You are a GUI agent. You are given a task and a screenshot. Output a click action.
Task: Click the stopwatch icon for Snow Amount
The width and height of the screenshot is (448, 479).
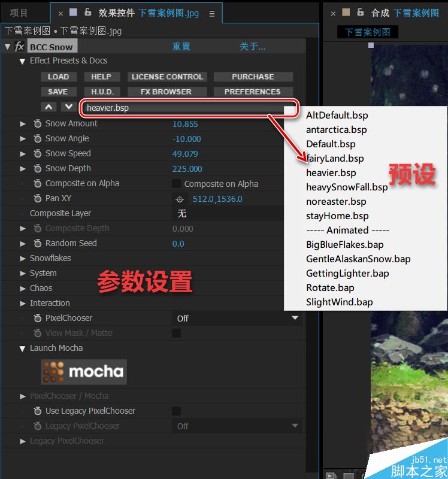click(x=38, y=123)
